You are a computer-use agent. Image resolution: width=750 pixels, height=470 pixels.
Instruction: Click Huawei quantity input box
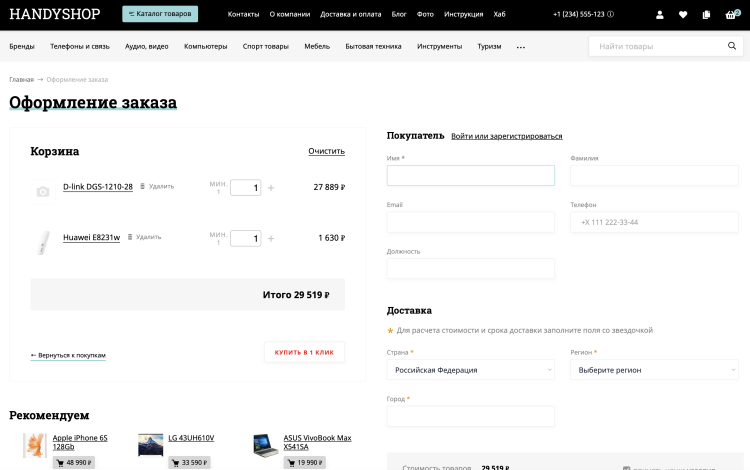tap(246, 238)
